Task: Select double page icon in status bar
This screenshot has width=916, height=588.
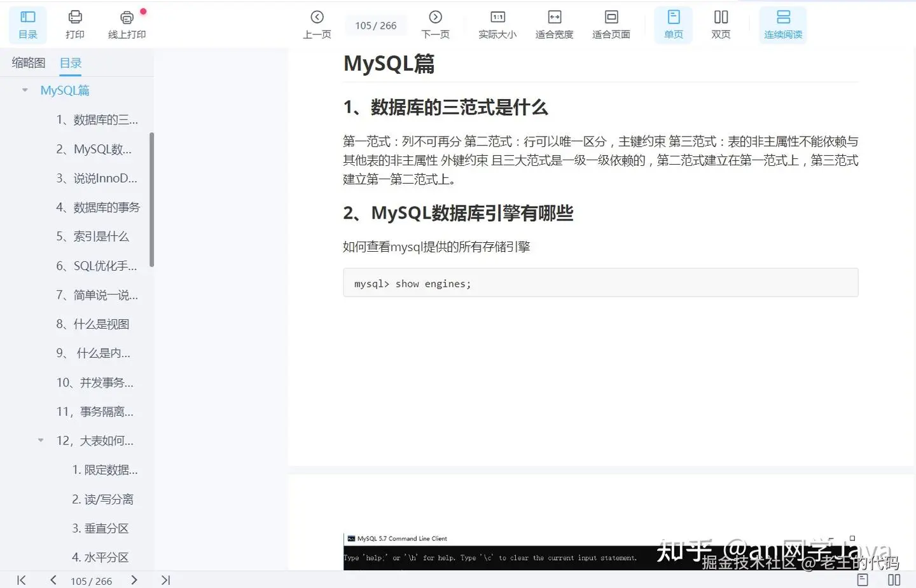Action: tap(894, 580)
